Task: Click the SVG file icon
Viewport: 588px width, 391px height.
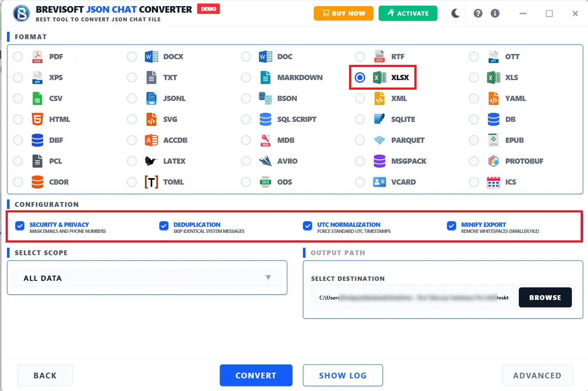Action: pos(151,119)
